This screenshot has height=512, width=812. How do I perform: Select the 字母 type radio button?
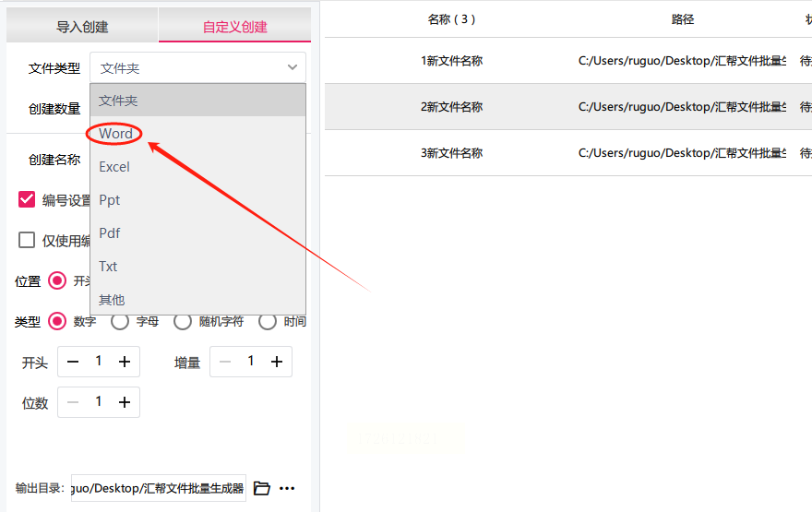pos(120,321)
